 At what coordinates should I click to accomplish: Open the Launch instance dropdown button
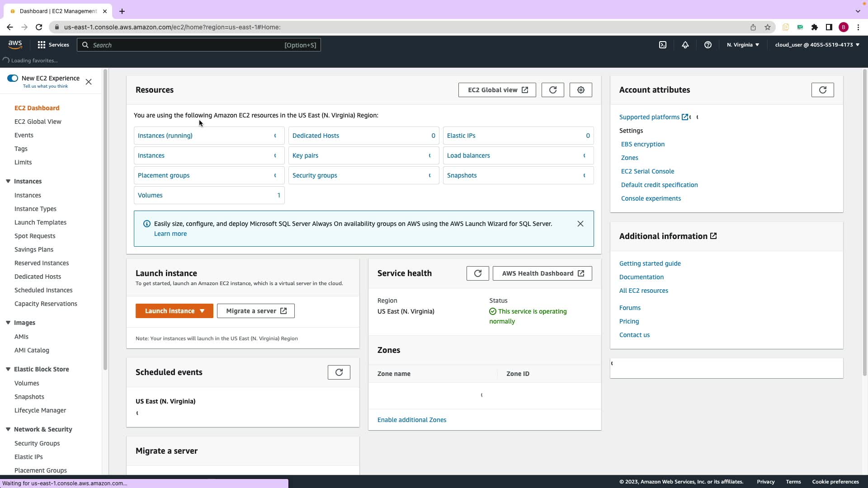[x=174, y=311]
